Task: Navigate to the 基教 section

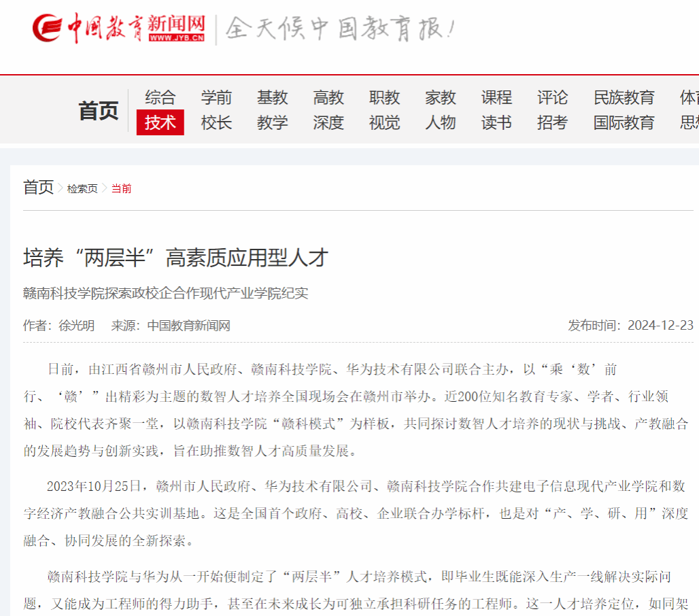Action: pyautogui.click(x=272, y=98)
